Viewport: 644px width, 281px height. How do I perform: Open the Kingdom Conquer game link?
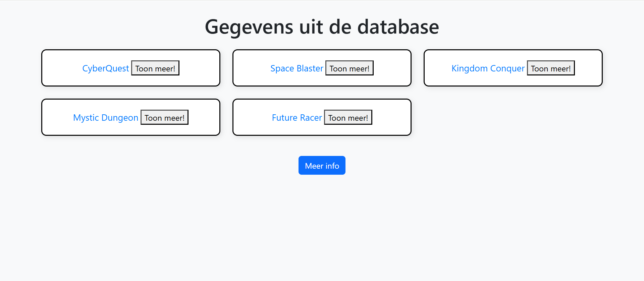(488, 68)
